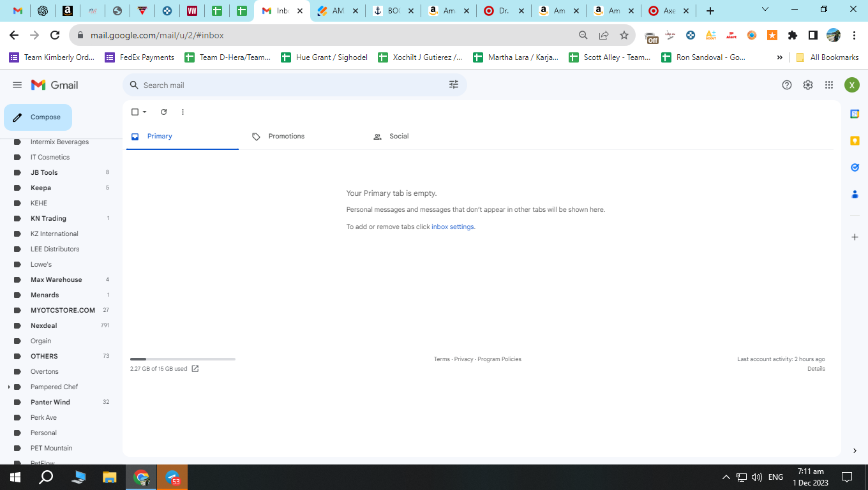Open Ron Sandoval bookmark
Image resolution: width=868 pixels, height=490 pixels.
pos(703,57)
